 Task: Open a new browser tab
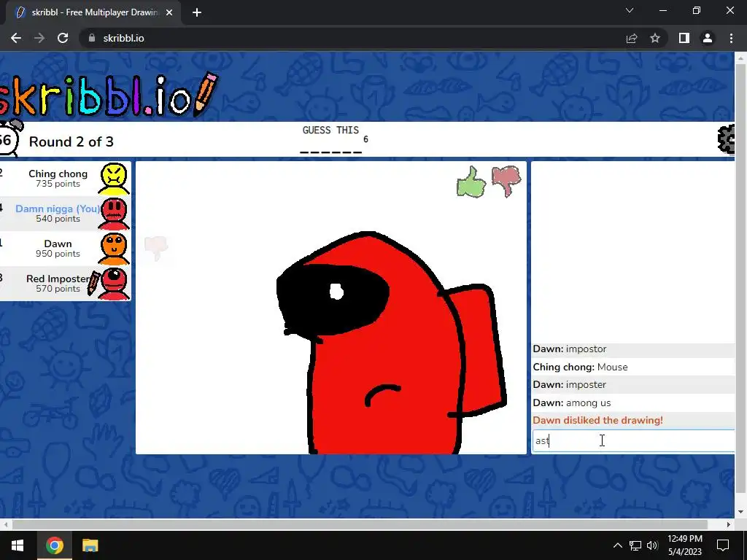point(197,12)
